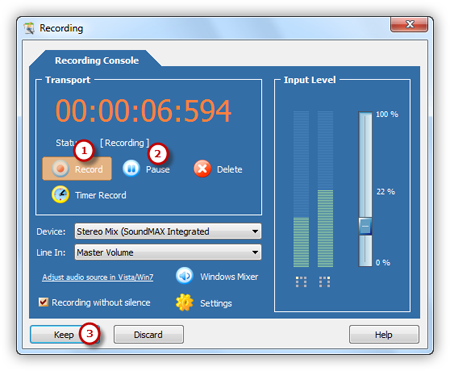Open Settings gear icon

(184, 303)
